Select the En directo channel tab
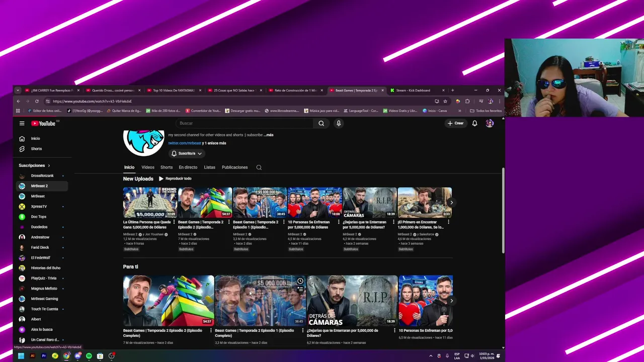Viewport: 644px width, 362px height. [x=188, y=167]
